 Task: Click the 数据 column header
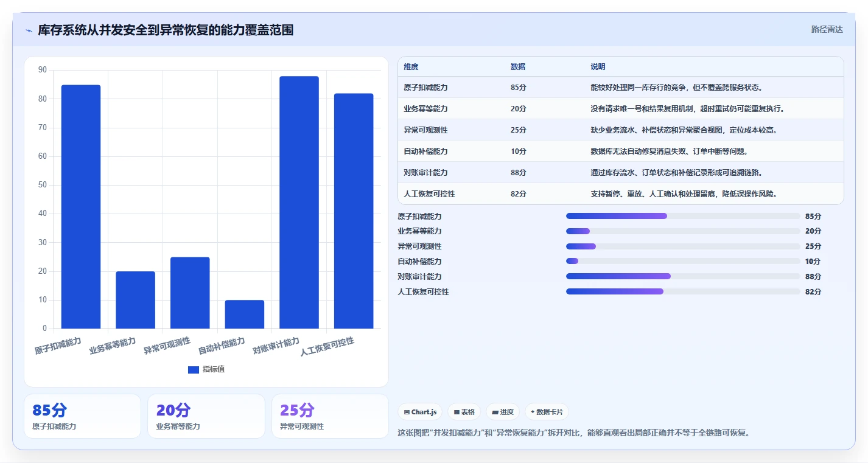click(x=518, y=67)
